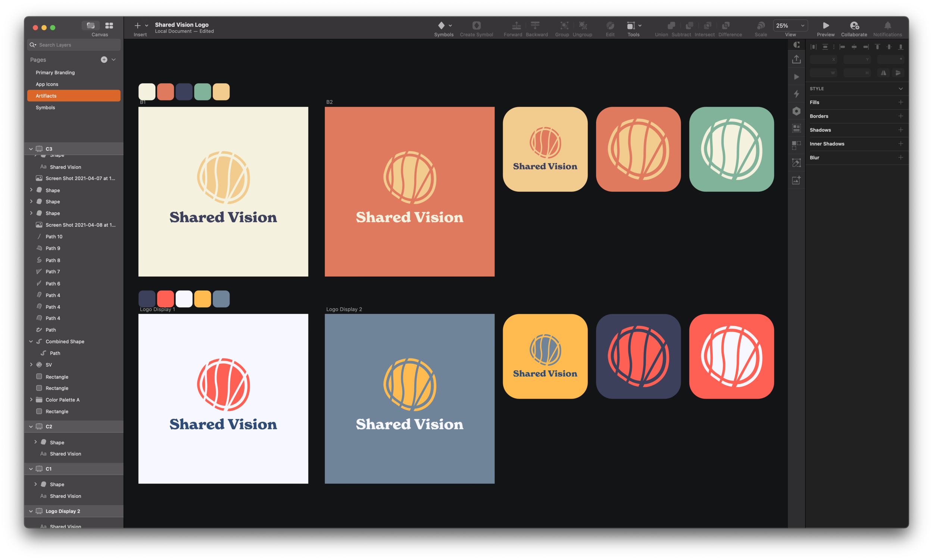
Task: Open the zoom 25% dropdown
Action: 790,25
